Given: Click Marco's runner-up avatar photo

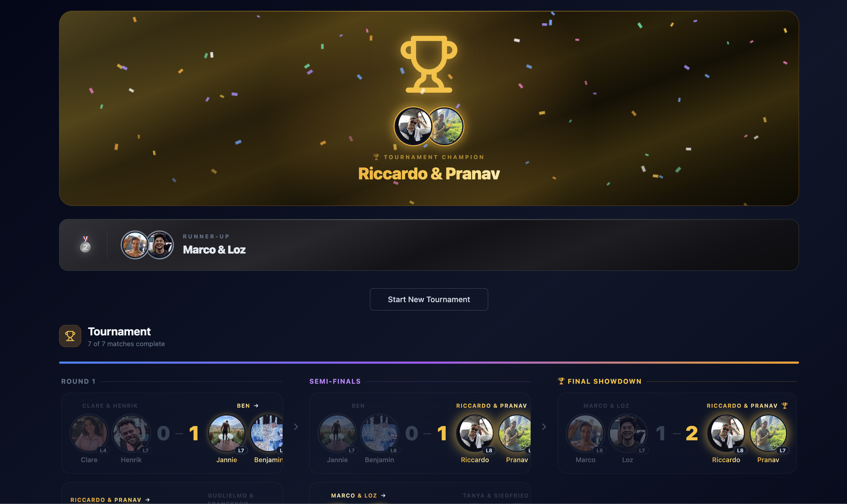Looking at the screenshot, I should pos(135,245).
